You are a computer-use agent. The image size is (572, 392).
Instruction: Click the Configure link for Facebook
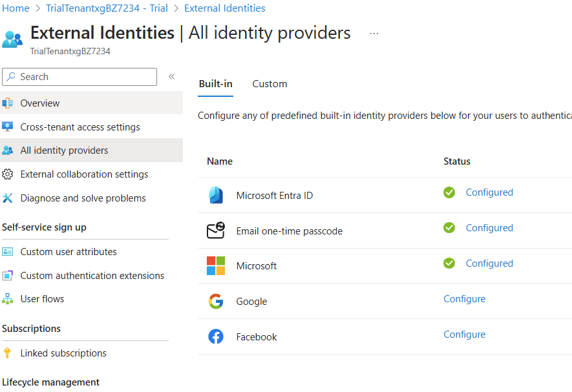[464, 335]
